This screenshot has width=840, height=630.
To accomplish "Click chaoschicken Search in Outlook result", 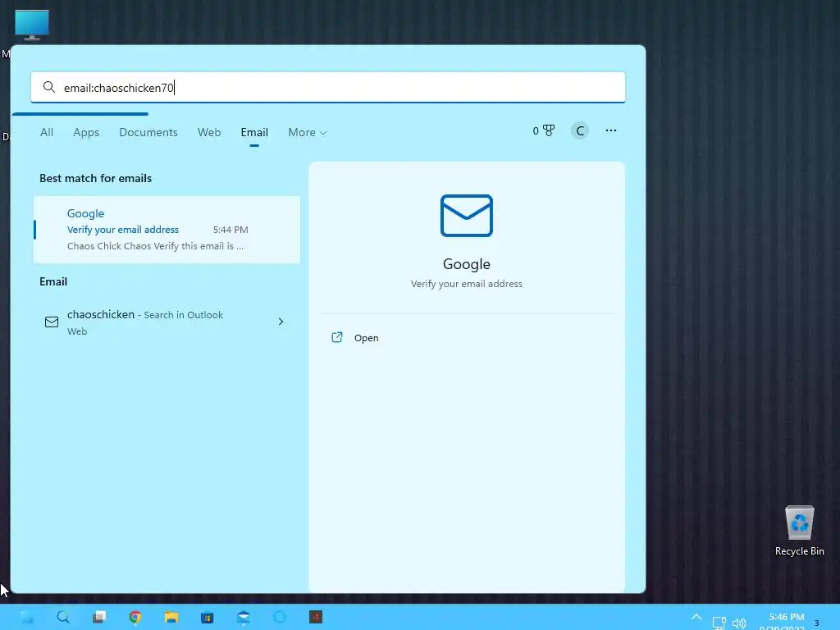I will [167, 322].
